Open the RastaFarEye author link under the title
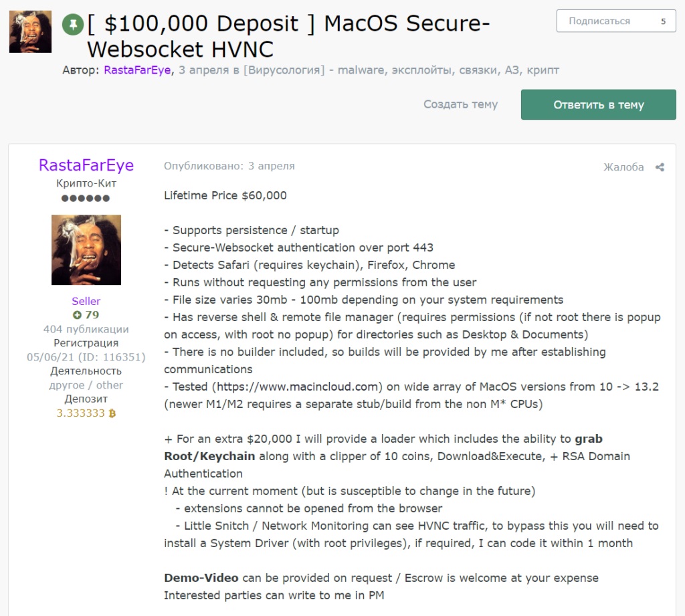 137,70
